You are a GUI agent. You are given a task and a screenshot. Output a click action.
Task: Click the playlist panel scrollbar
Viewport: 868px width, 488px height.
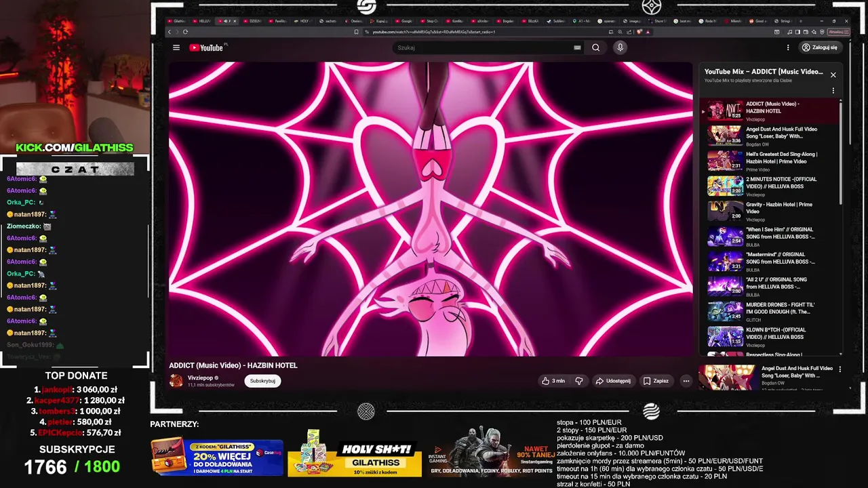pyautogui.click(x=841, y=152)
